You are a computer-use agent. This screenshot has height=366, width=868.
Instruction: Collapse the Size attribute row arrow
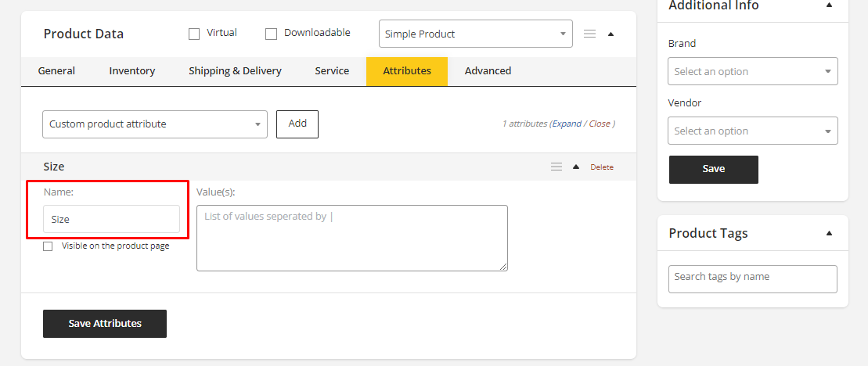click(576, 167)
